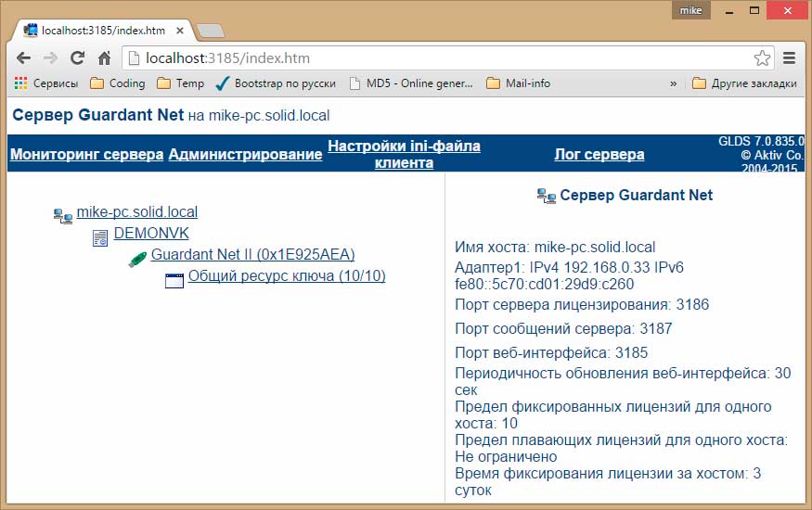Reload the page using the refresh icon

coord(78,58)
